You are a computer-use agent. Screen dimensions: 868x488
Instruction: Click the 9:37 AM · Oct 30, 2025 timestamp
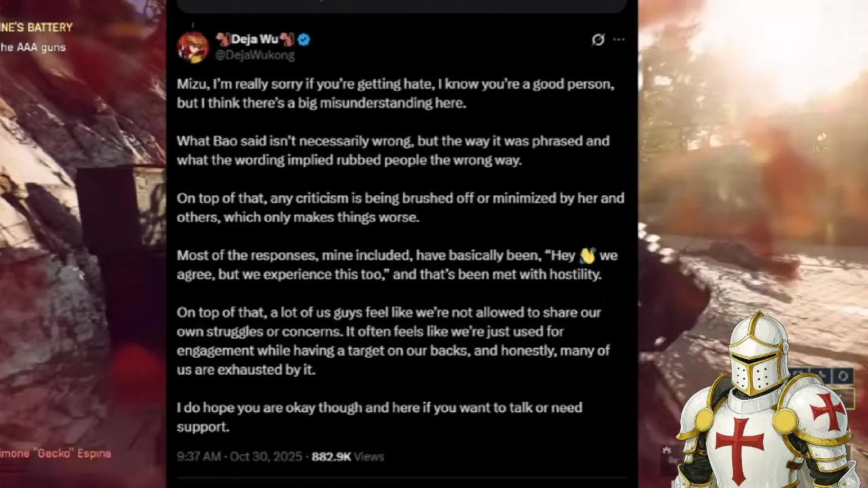coord(239,457)
